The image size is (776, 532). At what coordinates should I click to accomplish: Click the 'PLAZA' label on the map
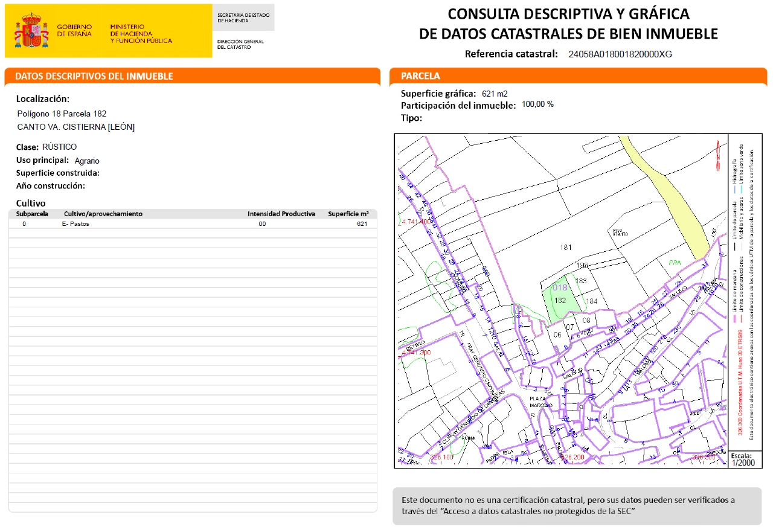pos(537,399)
